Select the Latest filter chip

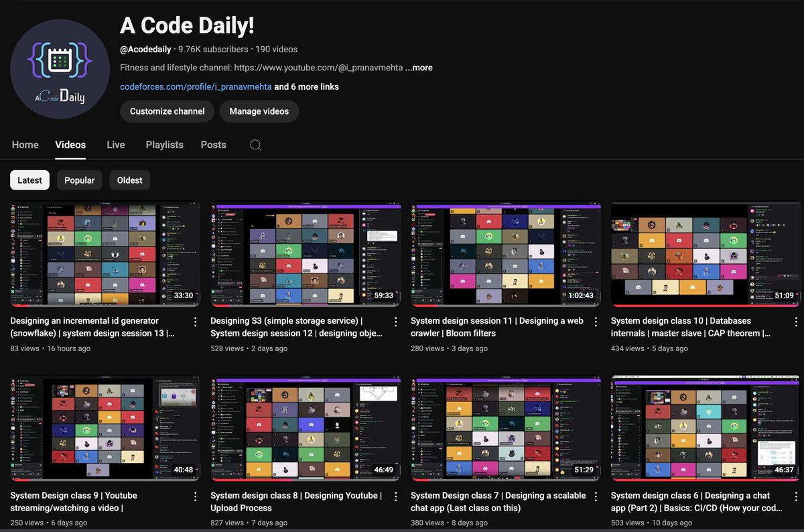point(29,180)
